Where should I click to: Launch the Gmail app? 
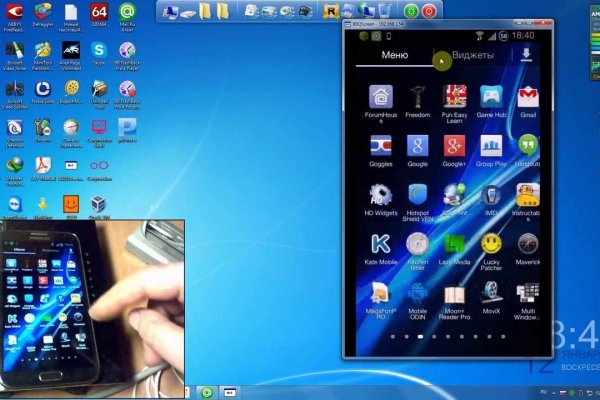[x=528, y=98]
